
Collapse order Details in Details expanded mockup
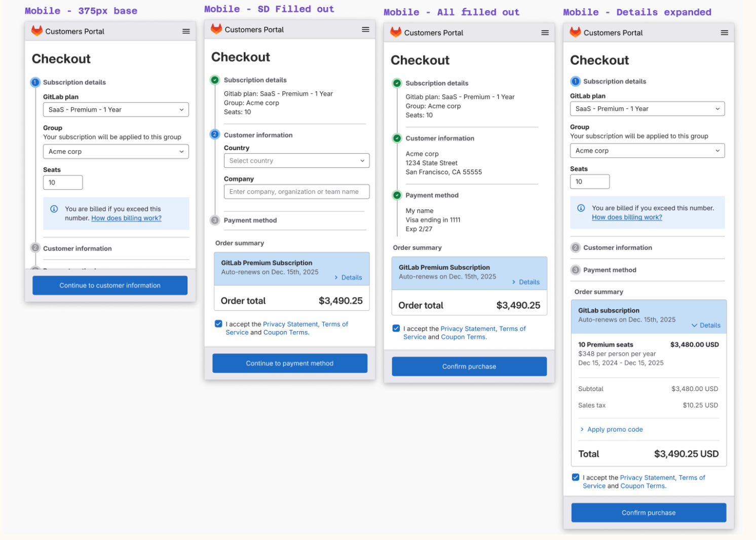706,326
